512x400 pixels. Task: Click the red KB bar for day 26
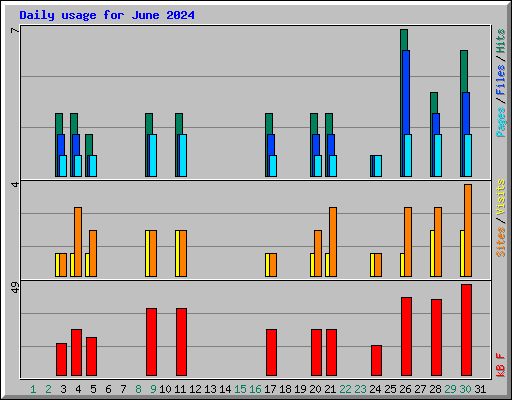click(x=406, y=336)
